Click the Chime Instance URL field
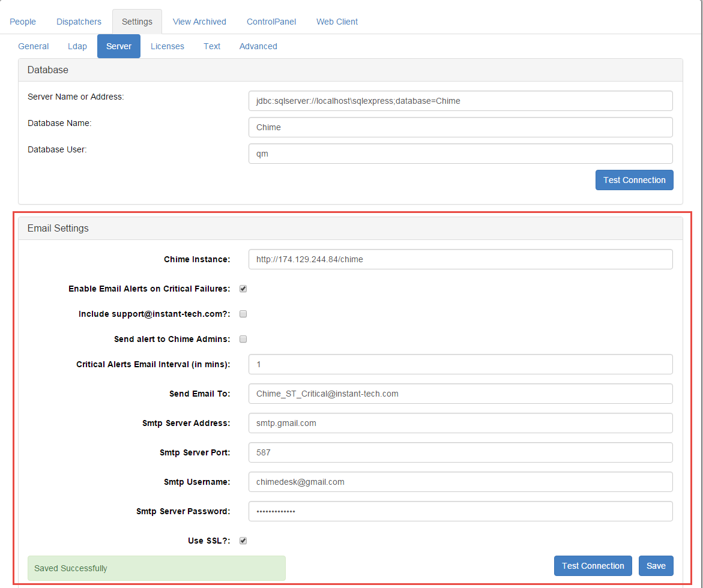 coord(460,259)
